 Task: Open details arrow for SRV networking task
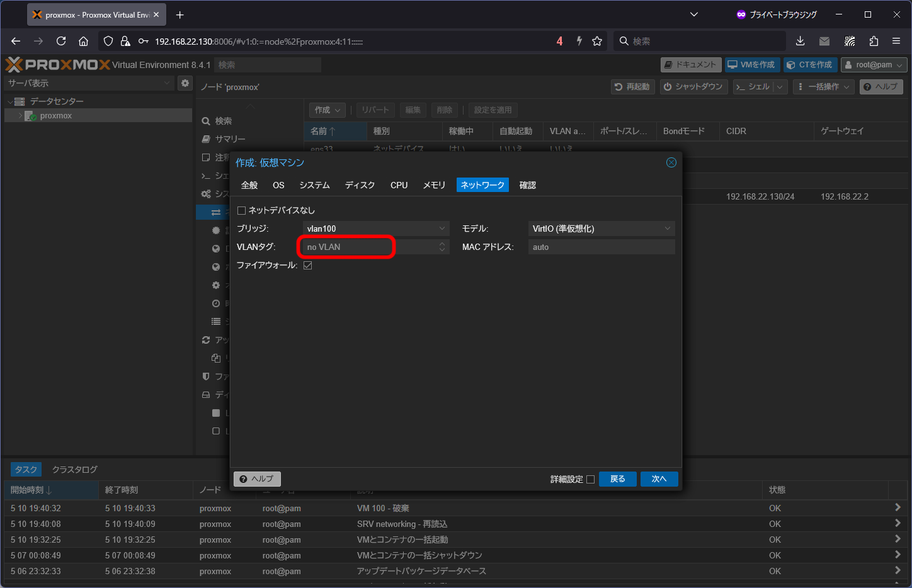click(x=898, y=523)
